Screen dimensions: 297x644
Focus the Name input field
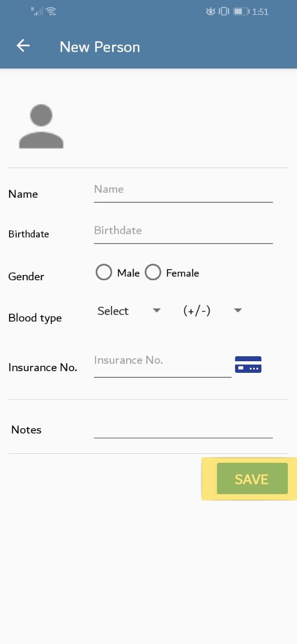183,190
